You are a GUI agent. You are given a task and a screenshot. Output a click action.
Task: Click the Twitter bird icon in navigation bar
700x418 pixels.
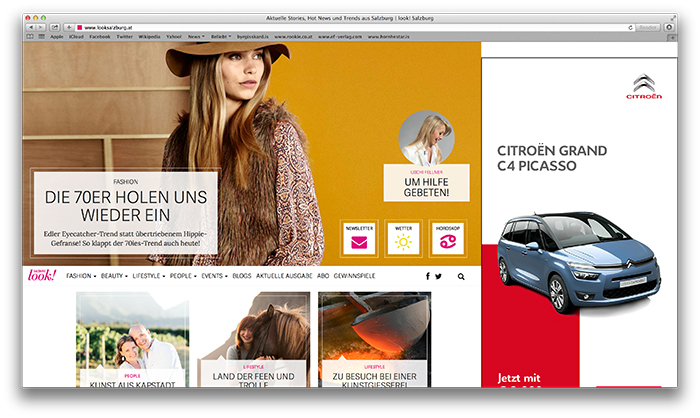click(438, 276)
